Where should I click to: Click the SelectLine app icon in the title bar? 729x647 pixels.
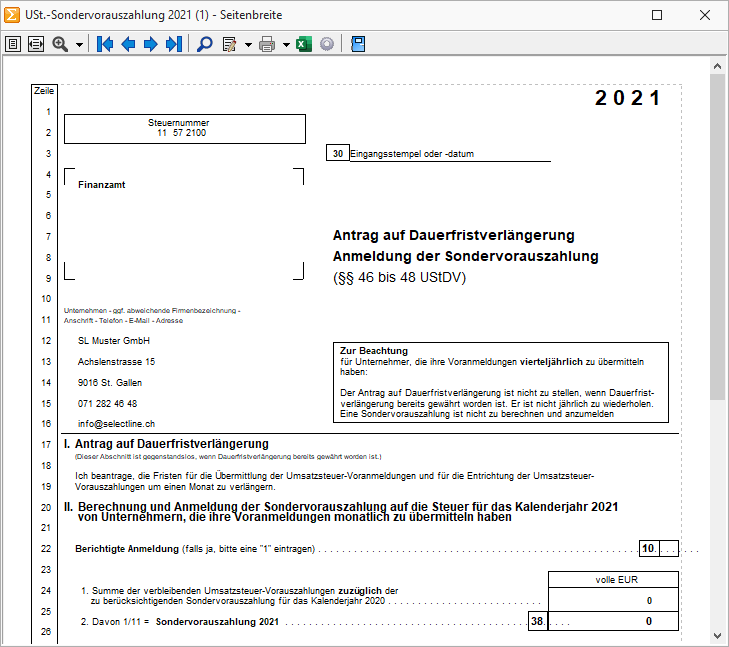(x=12, y=15)
